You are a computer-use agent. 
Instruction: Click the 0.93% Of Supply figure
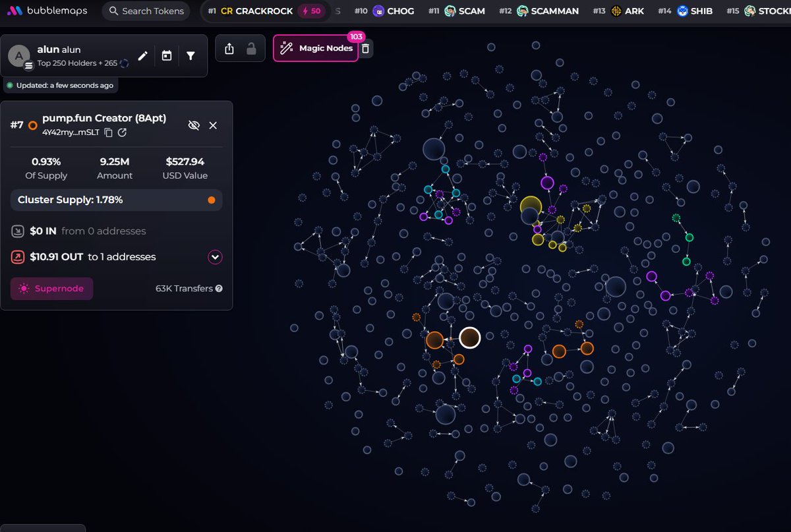(x=46, y=162)
